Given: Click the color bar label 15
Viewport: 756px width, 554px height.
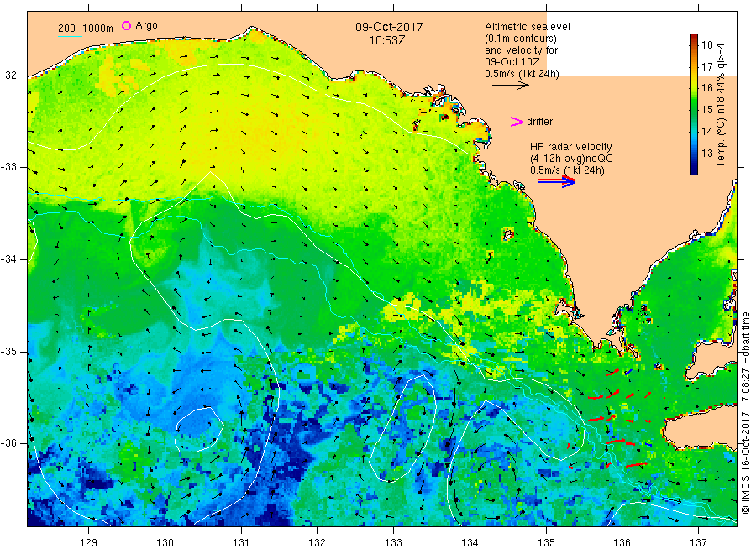Looking at the screenshot, I should [706, 110].
